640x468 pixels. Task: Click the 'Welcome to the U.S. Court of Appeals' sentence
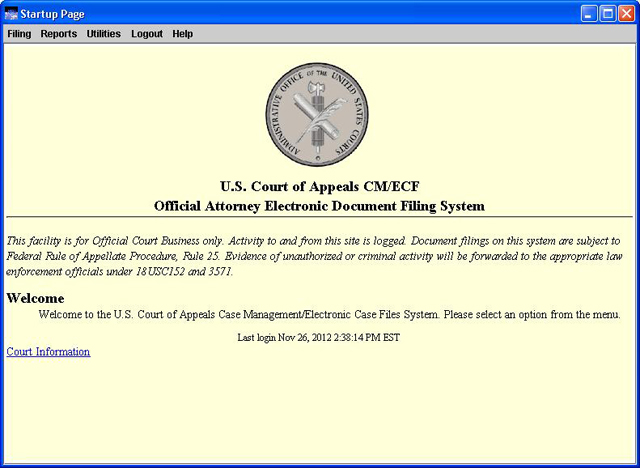coord(329,315)
